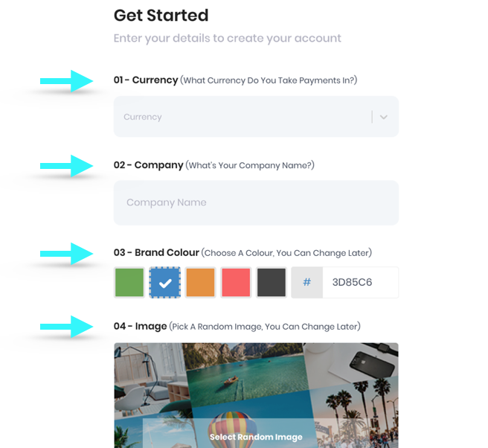Select the orange brand colour
This screenshot has width=488, height=448.
coord(200,282)
